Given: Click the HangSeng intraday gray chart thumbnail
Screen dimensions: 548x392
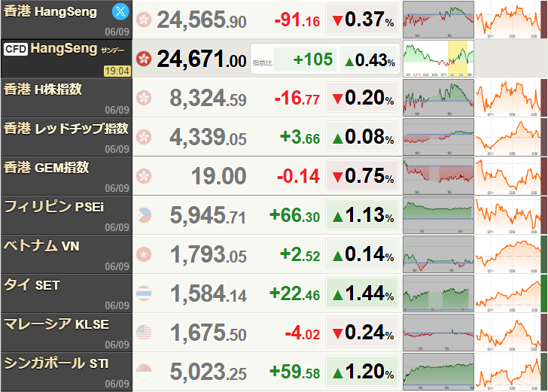Looking at the screenshot, I should click(438, 20).
